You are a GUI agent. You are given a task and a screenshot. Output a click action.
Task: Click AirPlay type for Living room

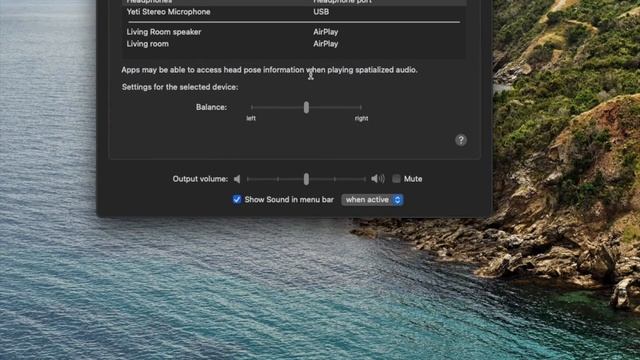click(325, 44)
